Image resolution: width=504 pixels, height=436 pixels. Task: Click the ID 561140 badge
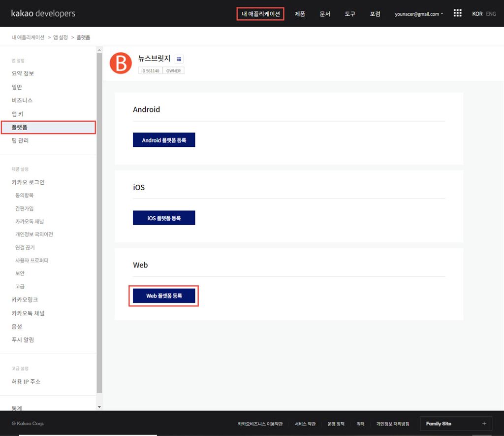(x=150, y=71)
